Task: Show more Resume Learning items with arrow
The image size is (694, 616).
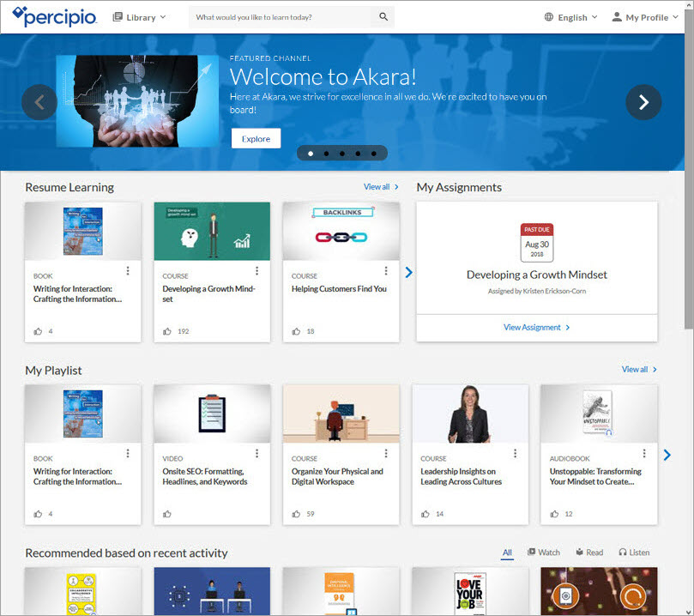Action: (408, 273)
